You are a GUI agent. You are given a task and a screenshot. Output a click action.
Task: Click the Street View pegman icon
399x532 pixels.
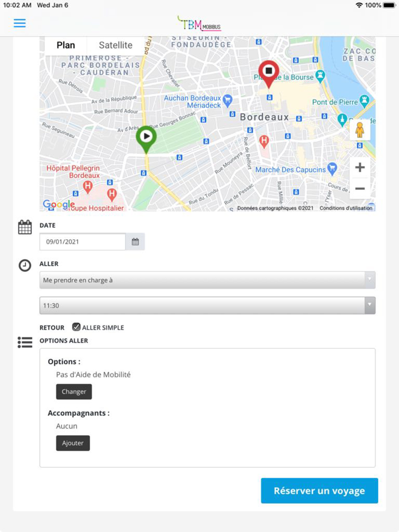[360, 130]
